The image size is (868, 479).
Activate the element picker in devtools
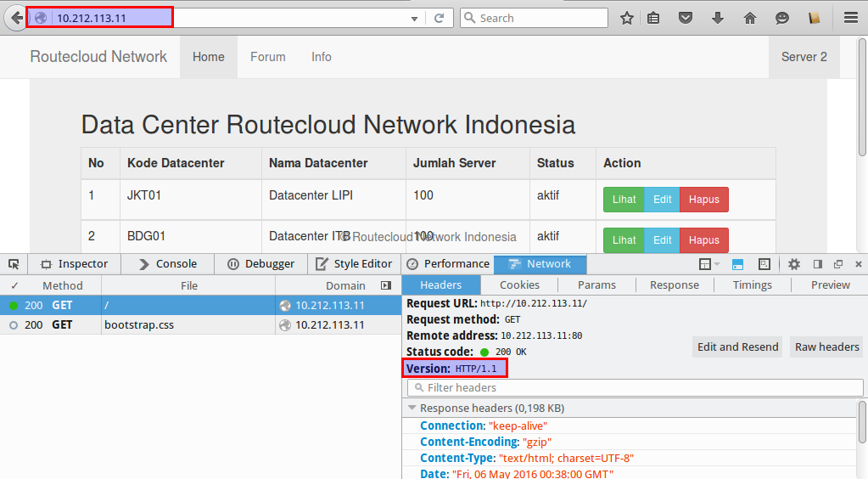(x=14, y=264)
